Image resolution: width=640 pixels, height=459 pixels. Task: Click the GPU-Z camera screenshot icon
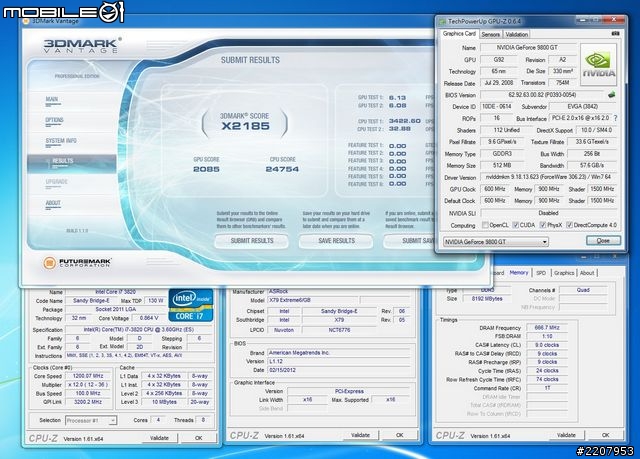point(616,33)
